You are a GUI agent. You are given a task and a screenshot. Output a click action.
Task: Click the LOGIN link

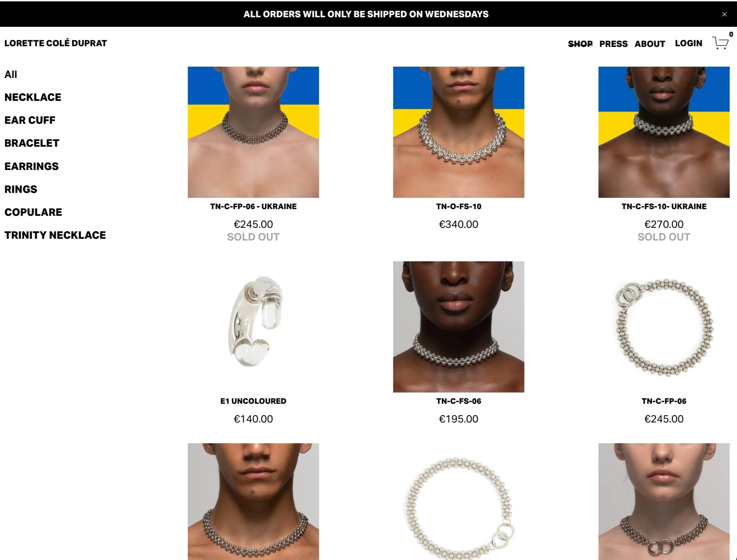click(x=688, y=43)
